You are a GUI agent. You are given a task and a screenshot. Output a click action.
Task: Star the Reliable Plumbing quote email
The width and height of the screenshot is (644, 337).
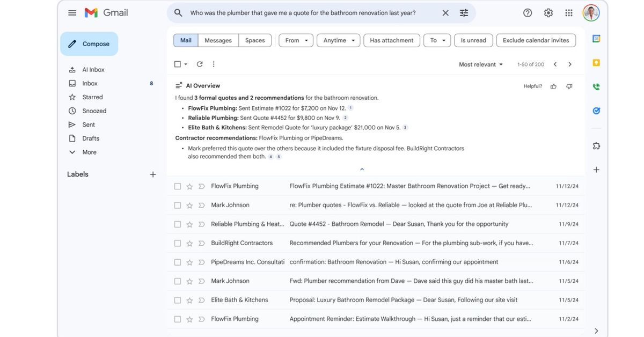point(189,224)
